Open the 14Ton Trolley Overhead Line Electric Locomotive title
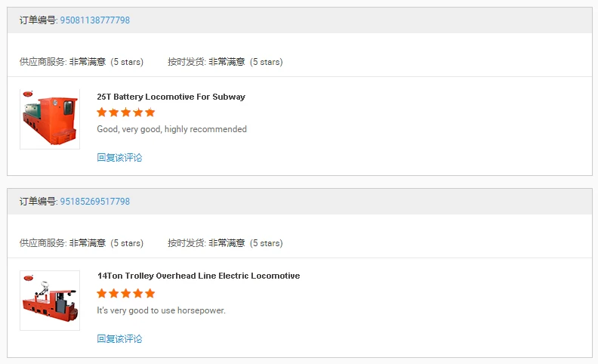This screenshot has height=364, width=598. (198, 276)
